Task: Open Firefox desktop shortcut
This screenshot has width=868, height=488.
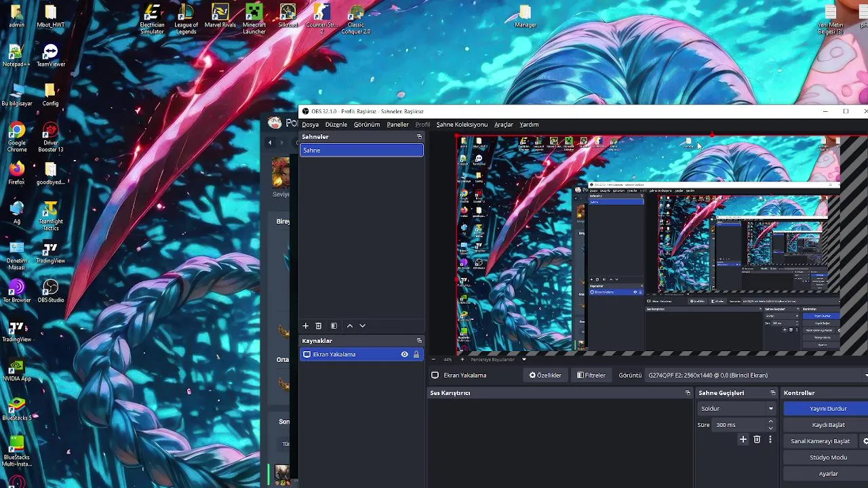Action: (16, 174)
